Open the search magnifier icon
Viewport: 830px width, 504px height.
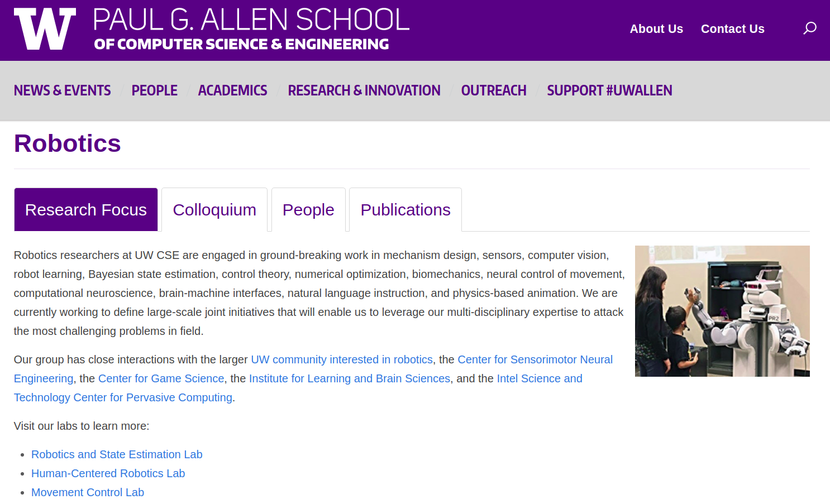pos(809,28)
